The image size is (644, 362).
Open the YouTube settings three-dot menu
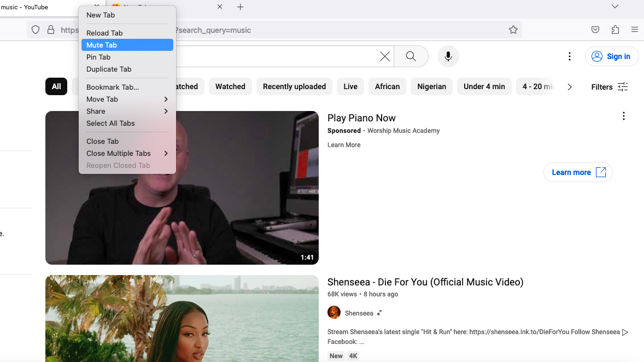[x=569, y=56]
